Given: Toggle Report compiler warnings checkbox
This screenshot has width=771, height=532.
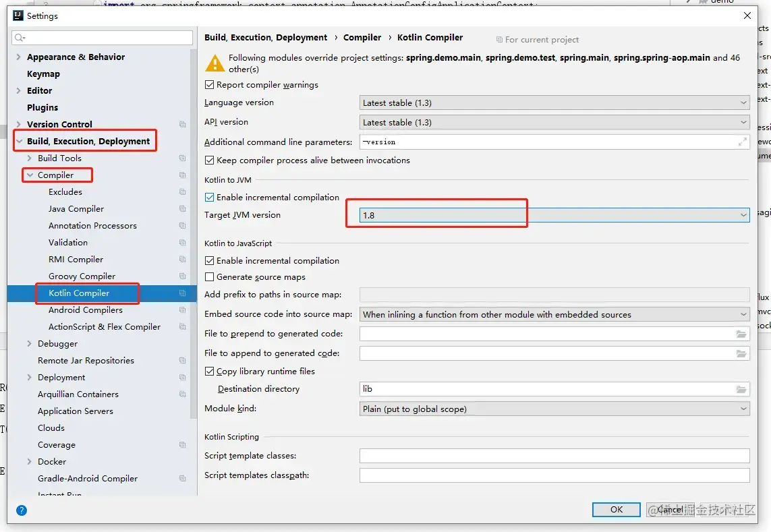Looking at the screenshot, I should [210, 85].
